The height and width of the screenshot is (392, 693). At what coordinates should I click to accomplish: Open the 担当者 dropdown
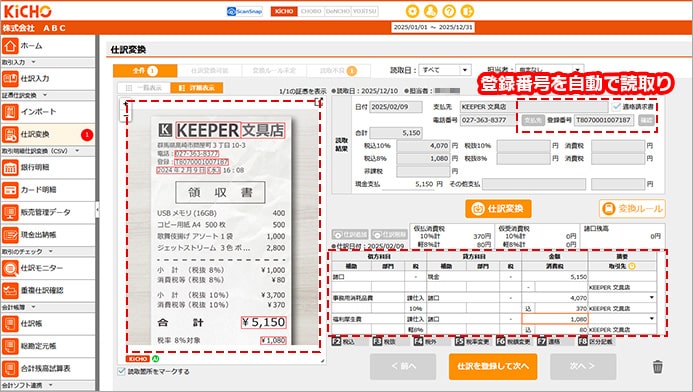pos(550,70)
